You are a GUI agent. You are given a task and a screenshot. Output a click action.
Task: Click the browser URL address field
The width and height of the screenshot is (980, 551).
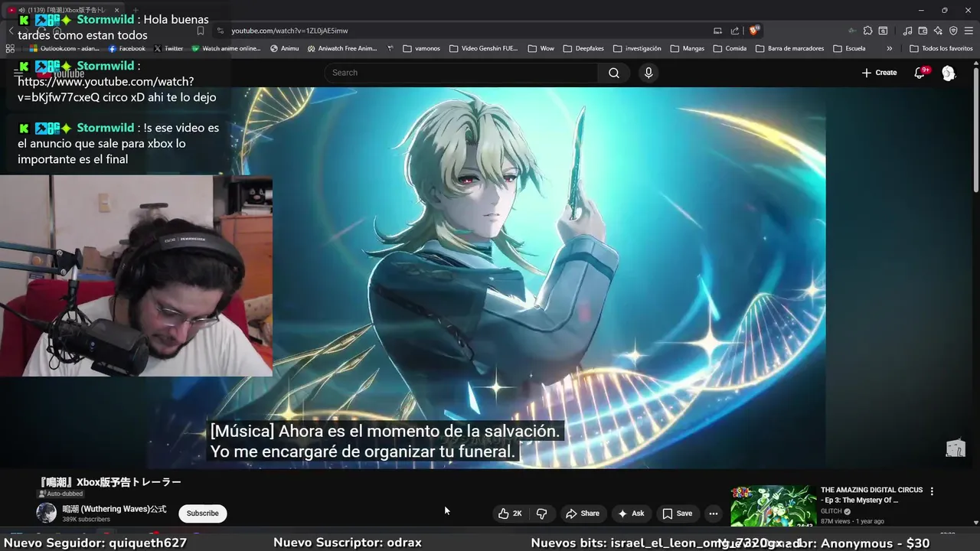point(467,31)
